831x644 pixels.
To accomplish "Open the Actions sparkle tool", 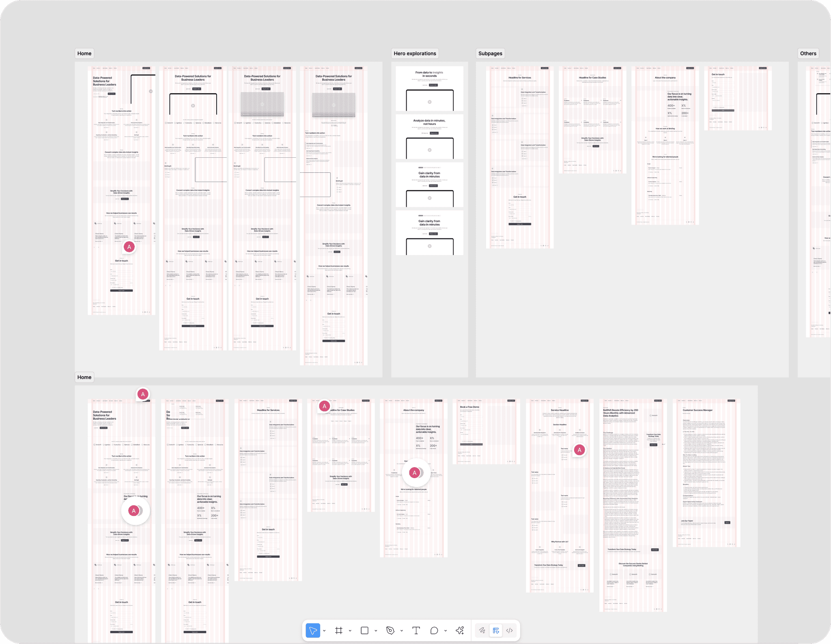I will pyautogui.click(x=460, y=630).
